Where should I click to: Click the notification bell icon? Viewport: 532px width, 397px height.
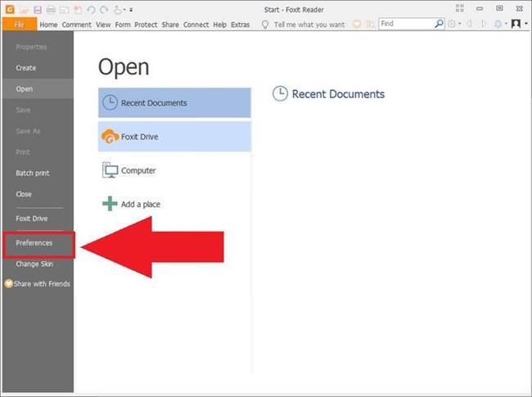[498, 24]
